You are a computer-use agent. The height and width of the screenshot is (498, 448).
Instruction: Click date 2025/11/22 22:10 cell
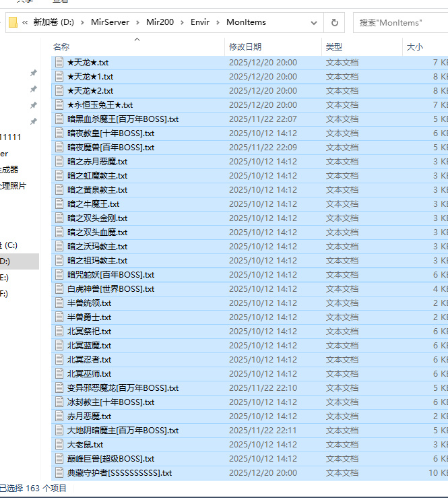pyautogui.click(x=263, y=387)
